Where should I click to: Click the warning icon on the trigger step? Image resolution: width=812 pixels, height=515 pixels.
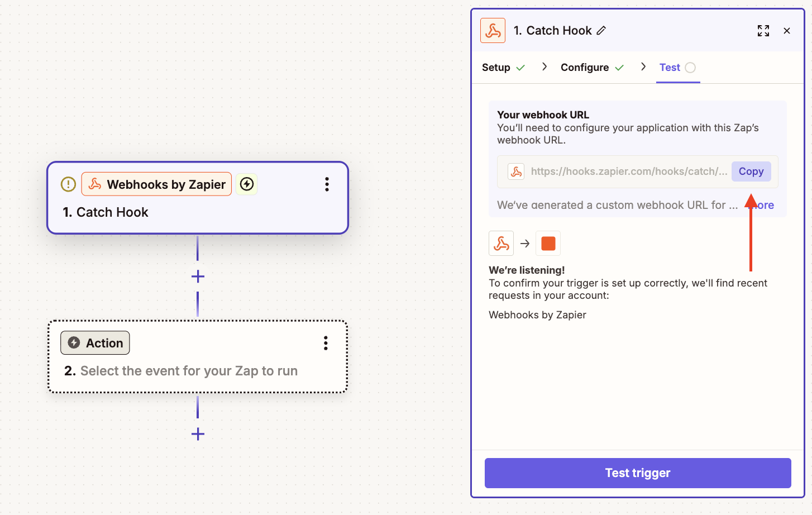68,184
